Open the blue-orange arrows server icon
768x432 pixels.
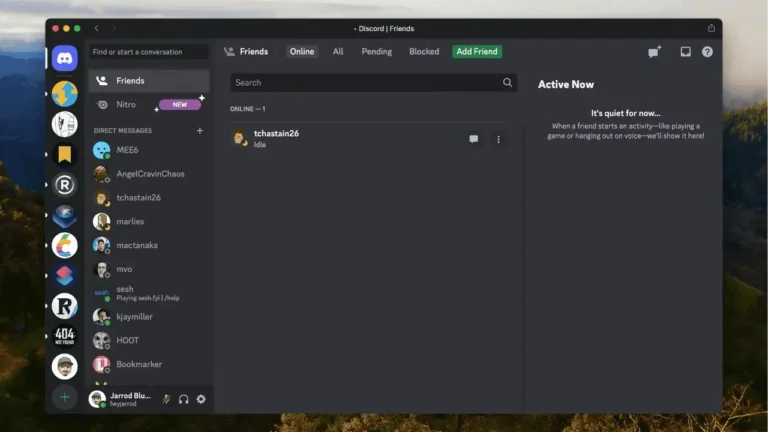point(65,94)
